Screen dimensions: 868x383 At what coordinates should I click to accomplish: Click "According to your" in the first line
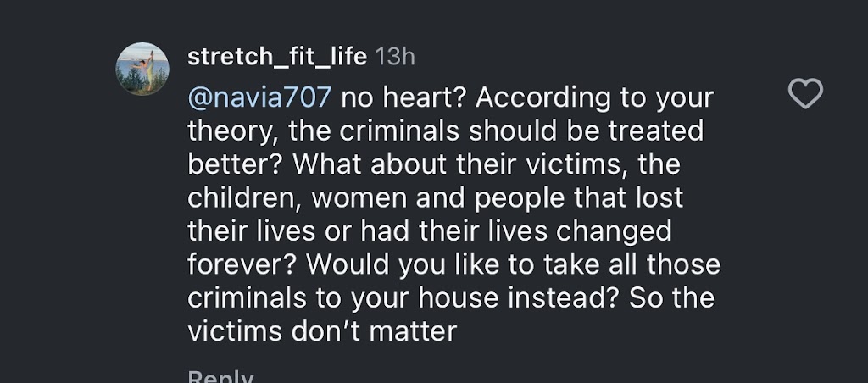[594, 98]
